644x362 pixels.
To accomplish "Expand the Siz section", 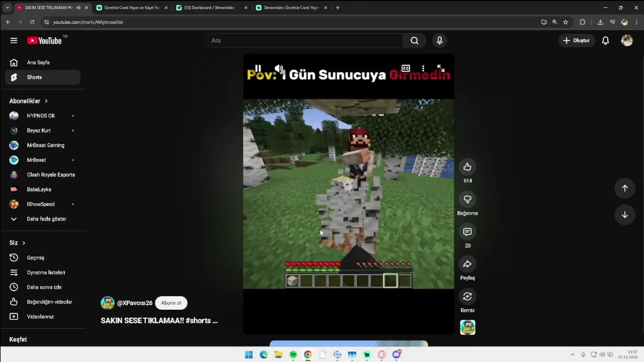I will click(17, 243).
